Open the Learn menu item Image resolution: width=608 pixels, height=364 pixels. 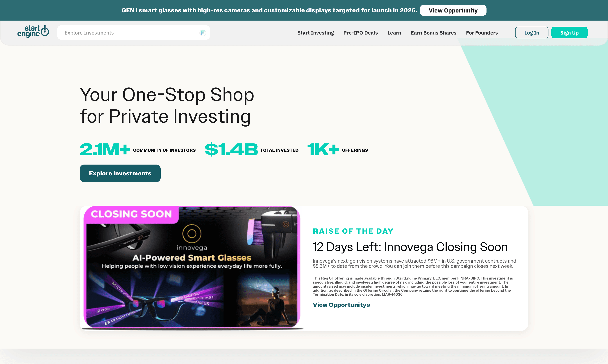point(394,33)
